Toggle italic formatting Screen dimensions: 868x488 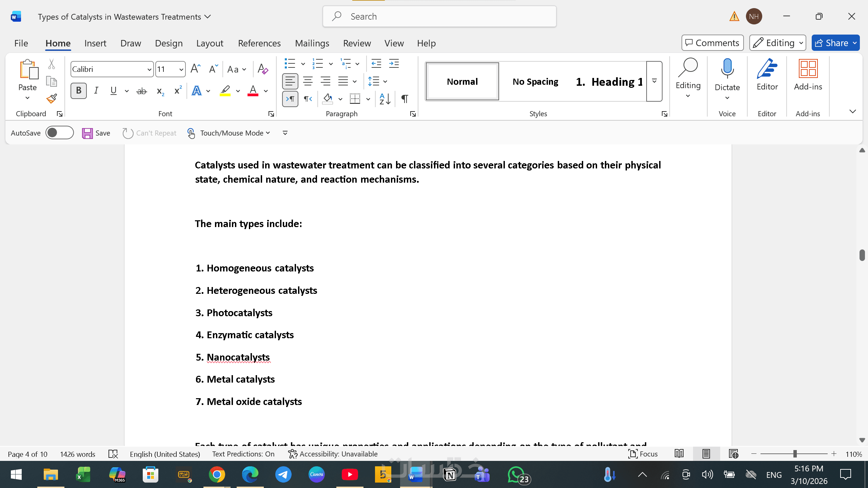96,91
